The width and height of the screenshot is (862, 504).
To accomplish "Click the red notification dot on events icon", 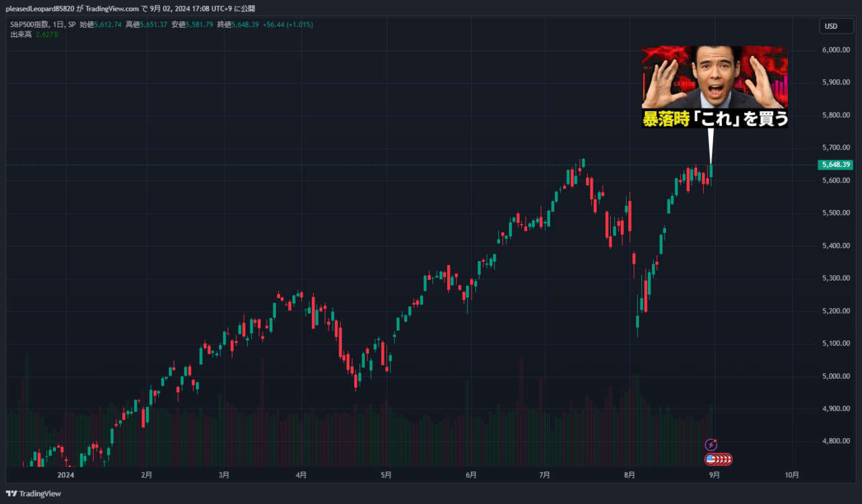I will [715, 441].
